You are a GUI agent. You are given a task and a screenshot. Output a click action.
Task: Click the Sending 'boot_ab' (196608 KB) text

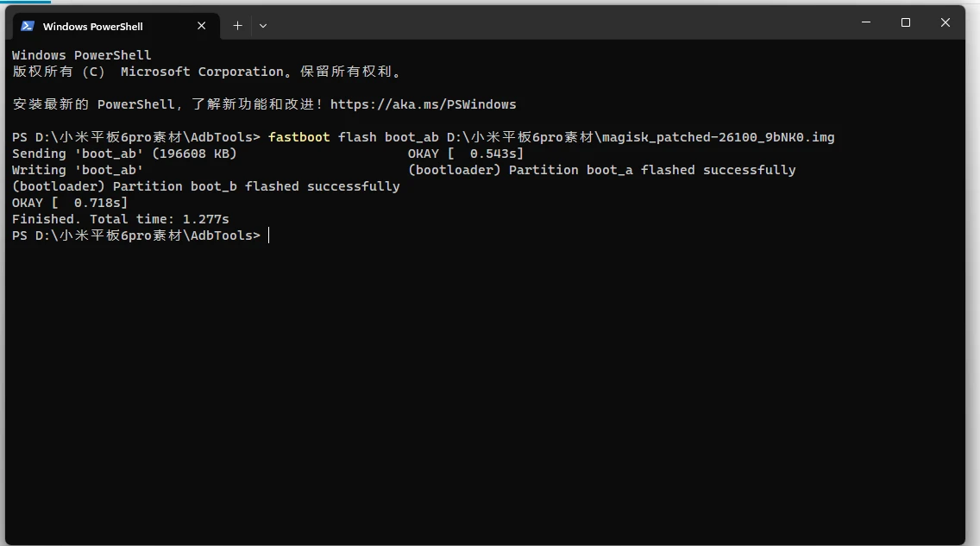pos(124,154)
